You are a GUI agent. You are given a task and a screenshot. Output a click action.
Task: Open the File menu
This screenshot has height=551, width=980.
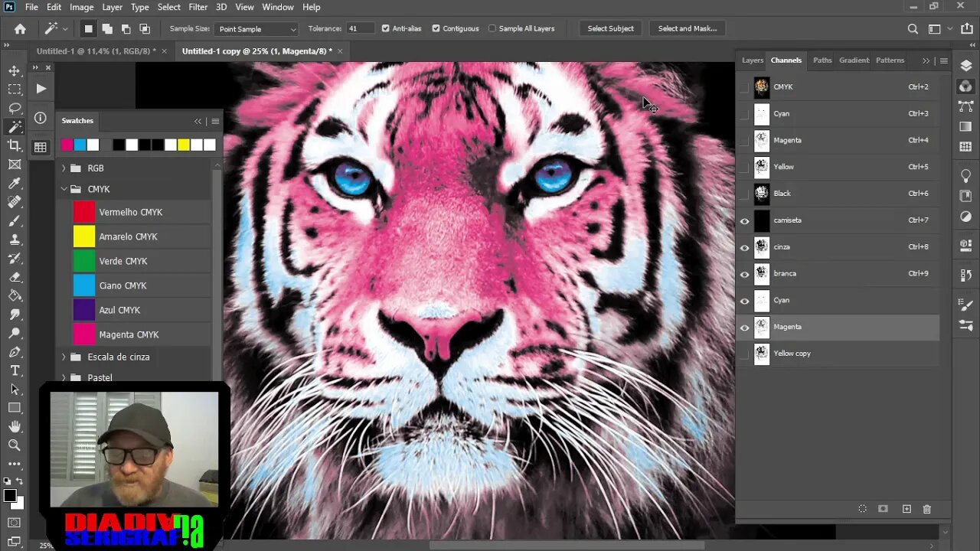[31, 7]
